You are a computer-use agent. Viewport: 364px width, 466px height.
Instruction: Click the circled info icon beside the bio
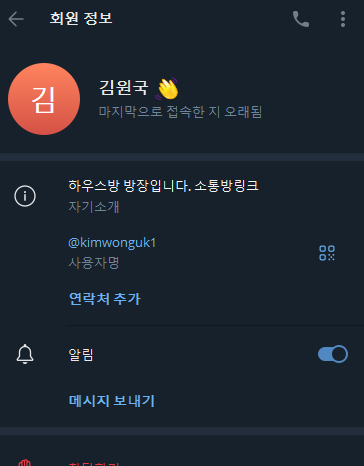(25, 196)
